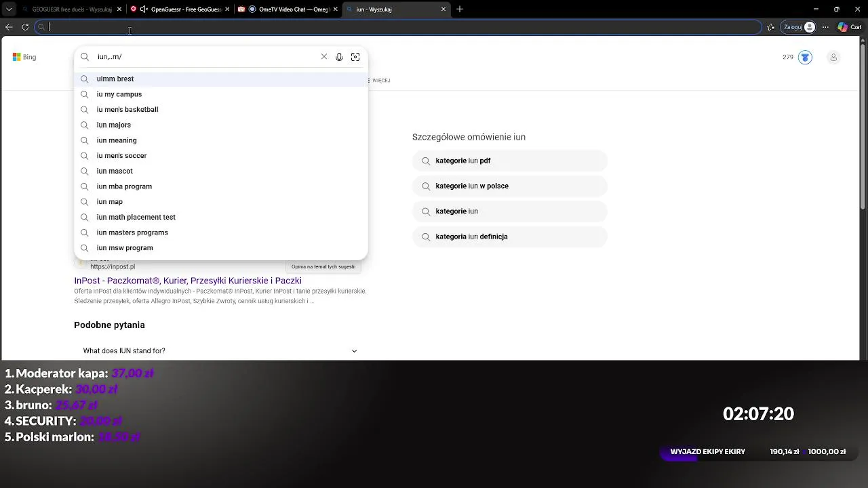The image size is (868, 488).
Task: Clear the Bing search box with X
Action: [324, 57]
